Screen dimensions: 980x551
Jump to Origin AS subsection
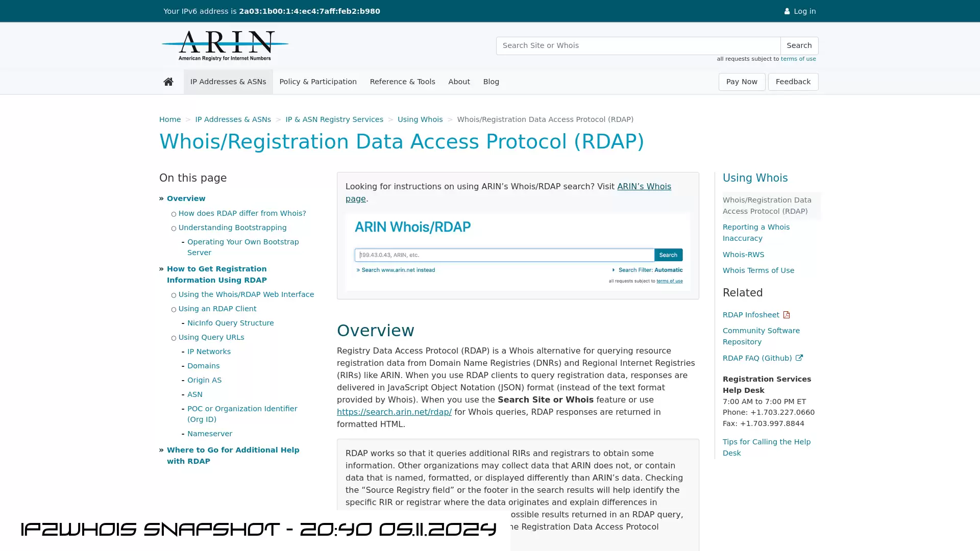(204, 380)
